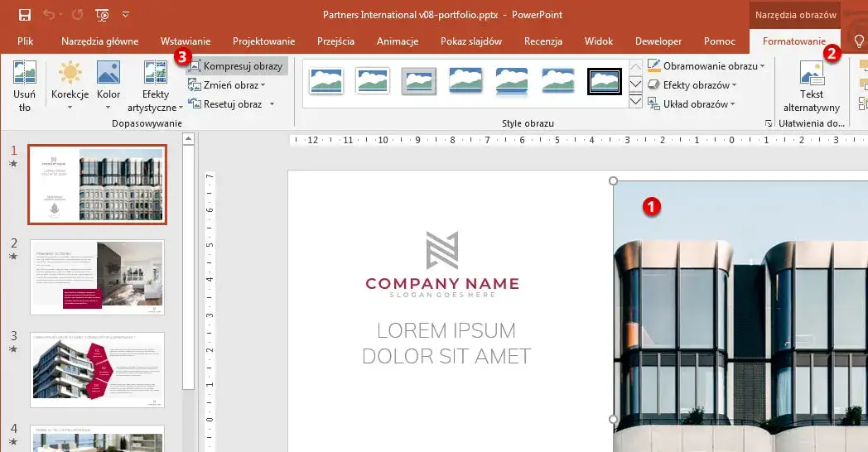
Task: Expand Zmień obraz dropdown
Action: coord(263,85)
